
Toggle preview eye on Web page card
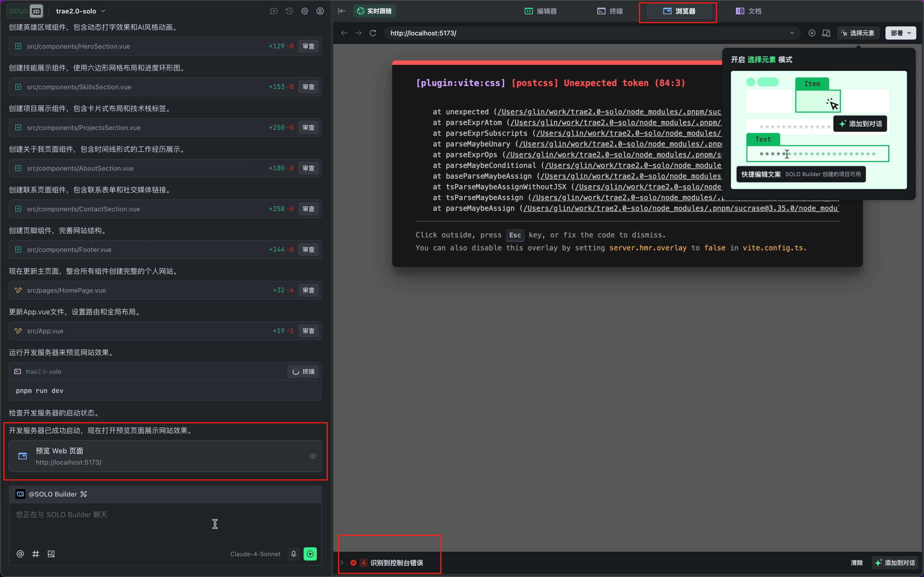pos(313,456)
